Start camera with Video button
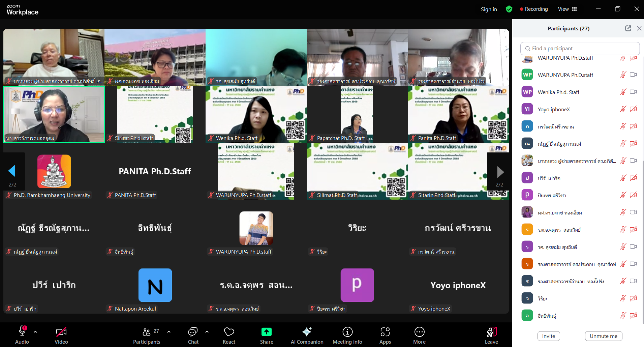 (61, 335)
